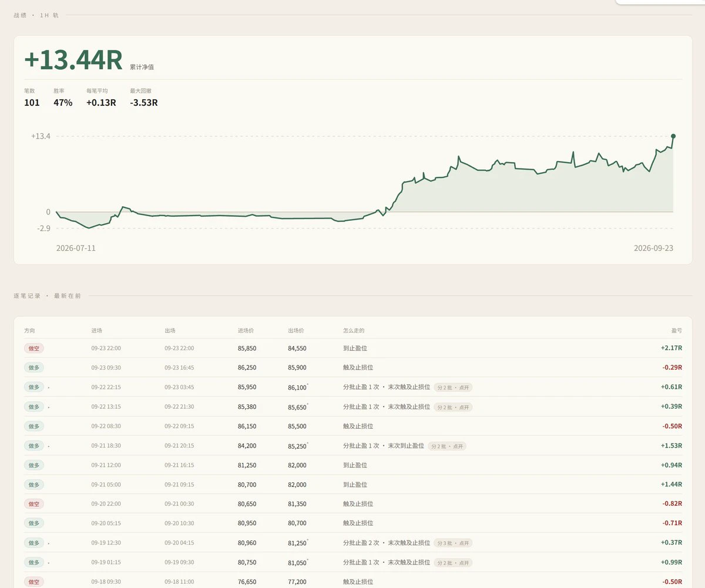Click the 做多 badge in the 09-21 12:00 row
This screenshot has width=705, height=588.
click(x=34, y=465)
